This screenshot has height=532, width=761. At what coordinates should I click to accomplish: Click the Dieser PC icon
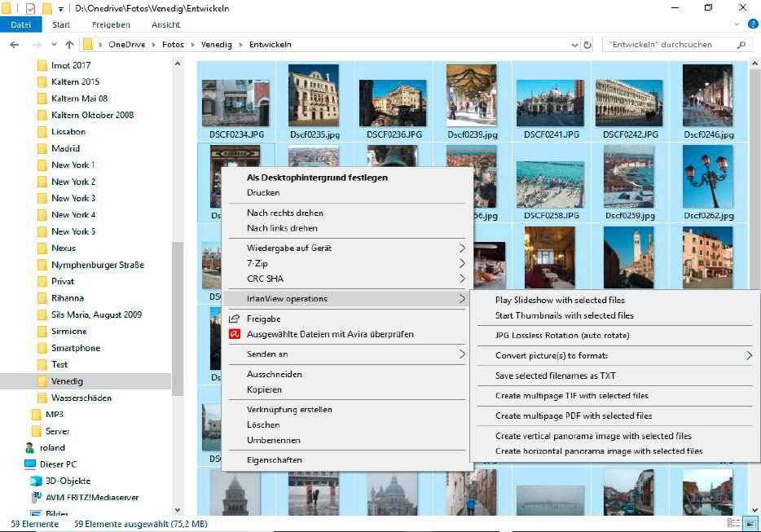[30, 464]
